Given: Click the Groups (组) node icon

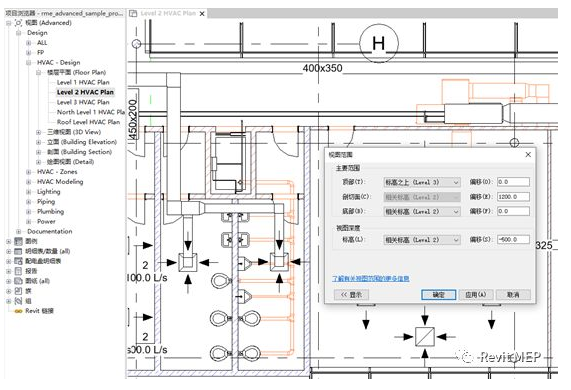Looking at the screenshot, I should [18, 301].
